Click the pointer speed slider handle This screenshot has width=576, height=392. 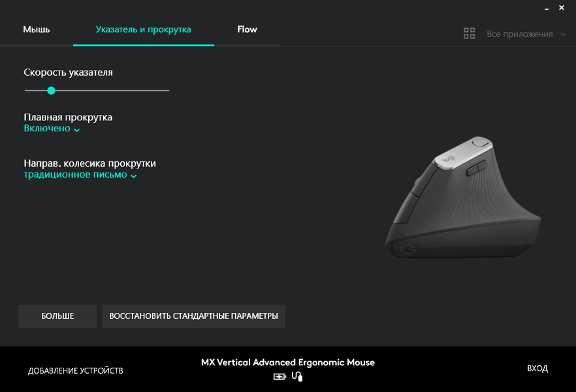(52, 90)
